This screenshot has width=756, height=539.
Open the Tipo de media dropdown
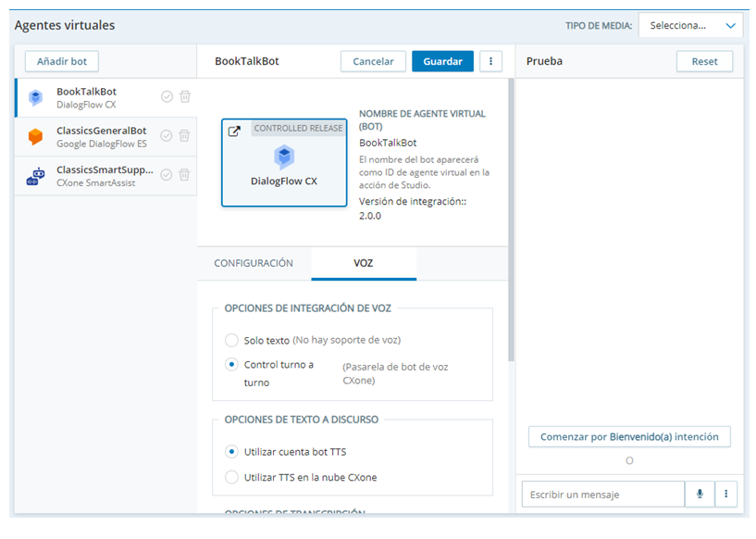tap(690, 26)
